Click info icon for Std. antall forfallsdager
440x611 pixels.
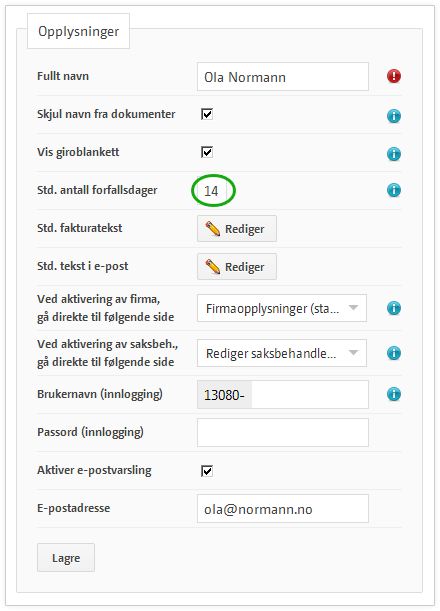[394, 190]
